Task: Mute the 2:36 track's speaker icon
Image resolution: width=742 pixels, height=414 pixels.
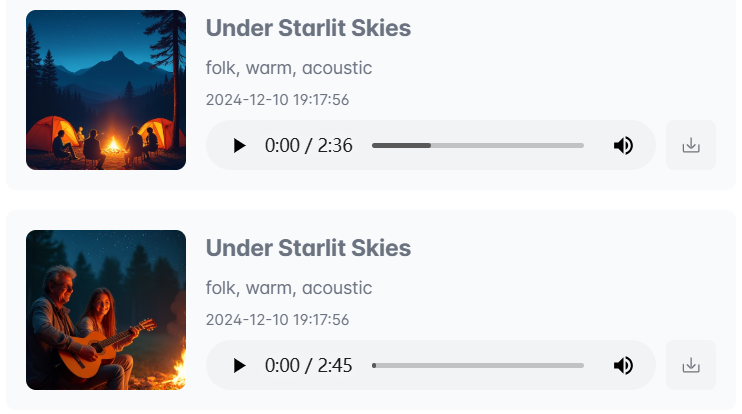Action: pyautogui.click(x=623, y=146)
